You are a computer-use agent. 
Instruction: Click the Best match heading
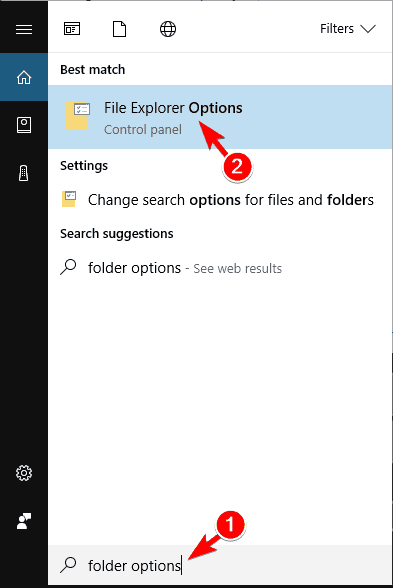click(x=93, y=70)
